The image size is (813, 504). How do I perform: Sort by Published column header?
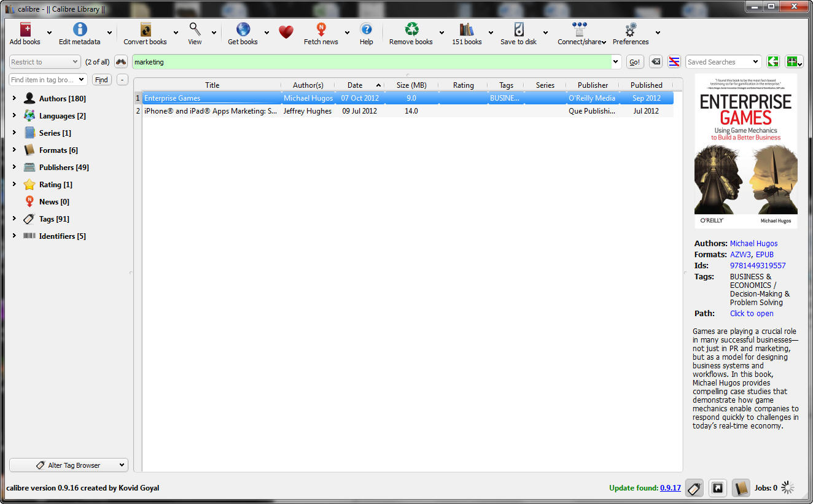click(x=646, y=85)
